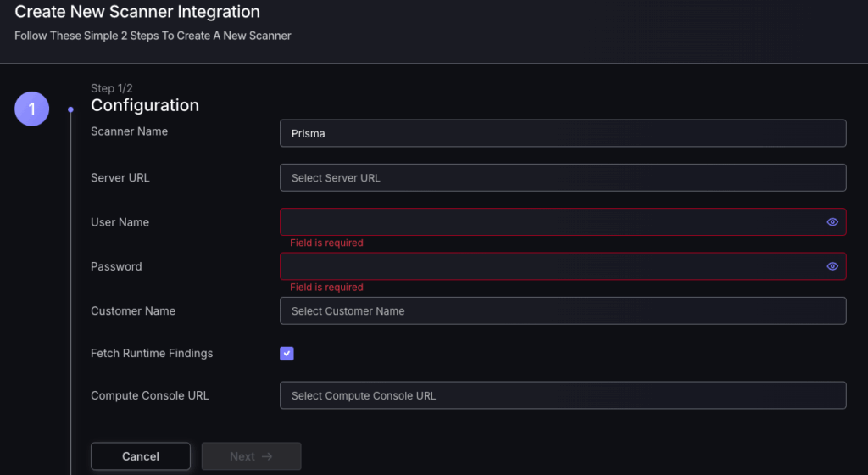
Task: Click the arrow on the Next button
Action: 267,456
